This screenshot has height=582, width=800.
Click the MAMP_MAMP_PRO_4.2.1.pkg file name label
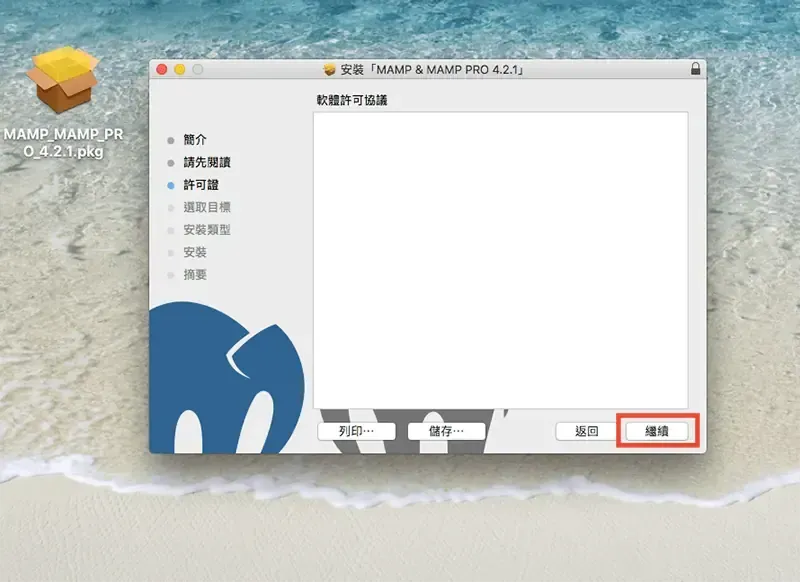(63, 143)
